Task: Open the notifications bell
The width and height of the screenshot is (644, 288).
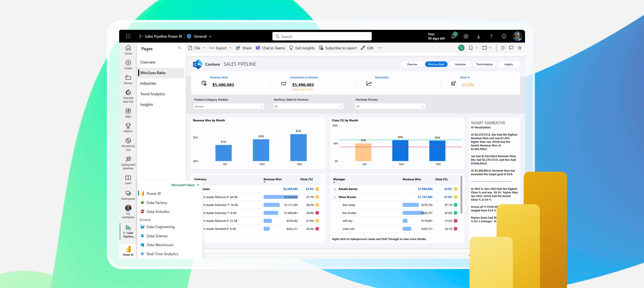Action: [453, 36]
